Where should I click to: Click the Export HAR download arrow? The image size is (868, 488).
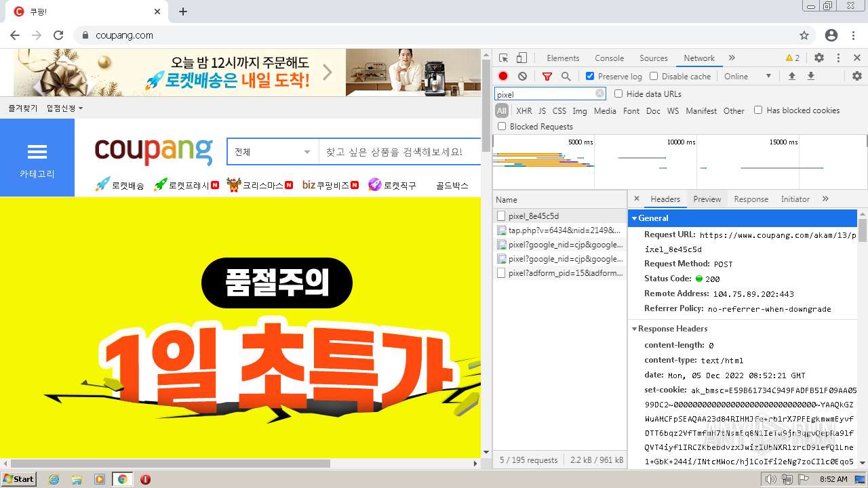(x=810, y=77)
